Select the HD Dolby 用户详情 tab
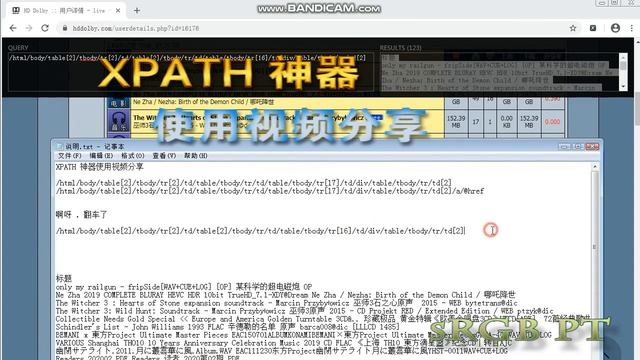 pyautogui.click(x=65, y=11)
